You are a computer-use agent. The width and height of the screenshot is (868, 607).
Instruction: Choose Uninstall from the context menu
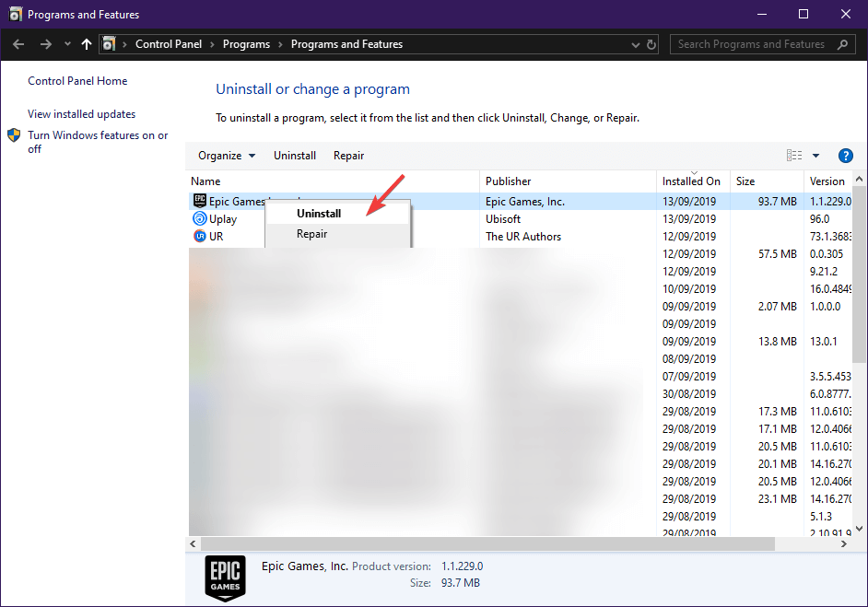(337, 214)
